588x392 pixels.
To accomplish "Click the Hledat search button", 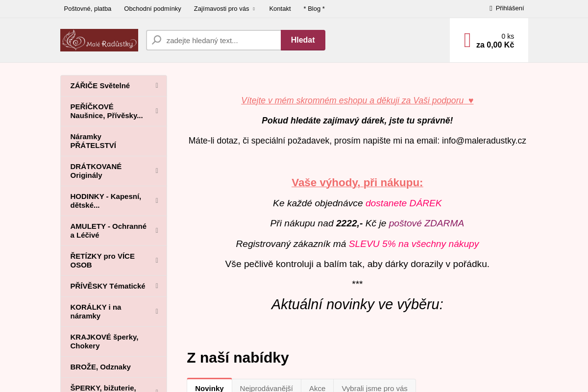I will point(303,40).
